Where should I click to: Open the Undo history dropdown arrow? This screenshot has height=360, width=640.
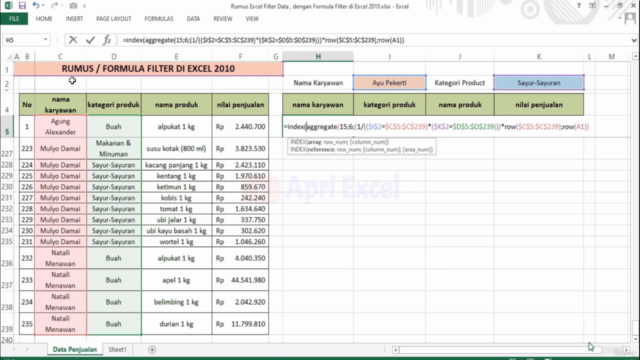point(43,6)
